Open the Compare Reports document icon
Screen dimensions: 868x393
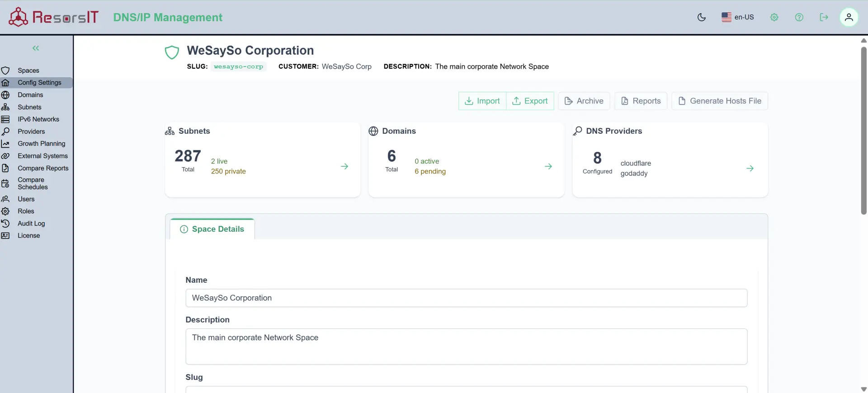pyautogui.click(x=5, y=168)
